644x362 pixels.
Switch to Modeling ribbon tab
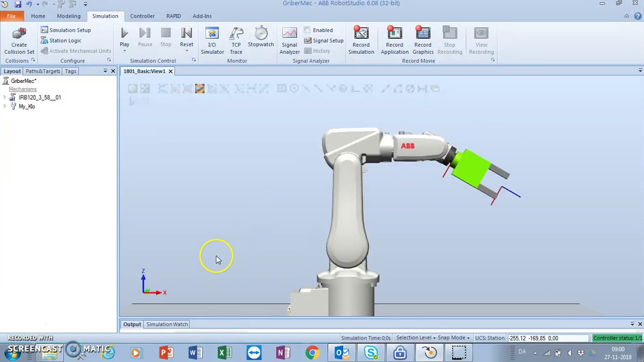pos(68,16)
